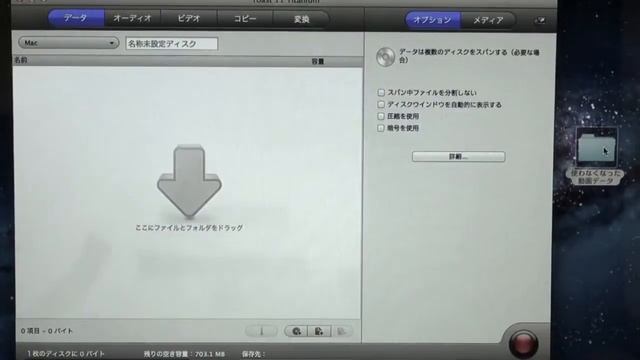
Task: Switch to the コピー tab
Action: (x=245, y=19)
